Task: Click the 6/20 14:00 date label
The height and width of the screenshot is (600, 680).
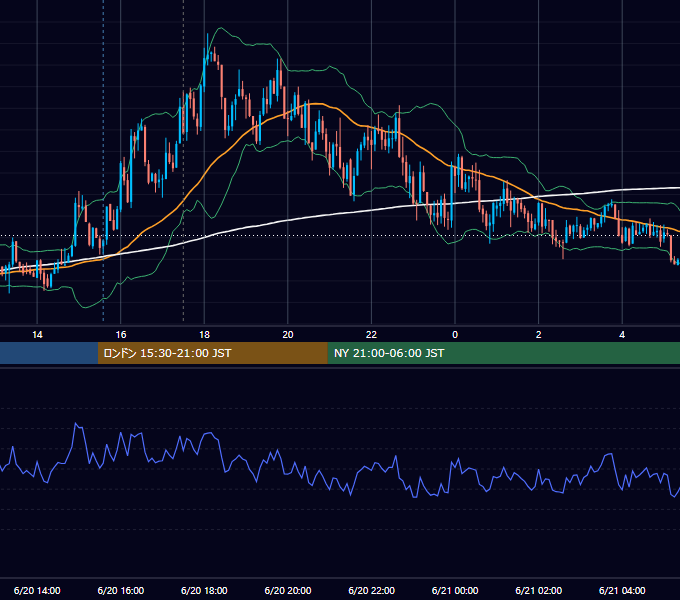Action: coord(37,590)
